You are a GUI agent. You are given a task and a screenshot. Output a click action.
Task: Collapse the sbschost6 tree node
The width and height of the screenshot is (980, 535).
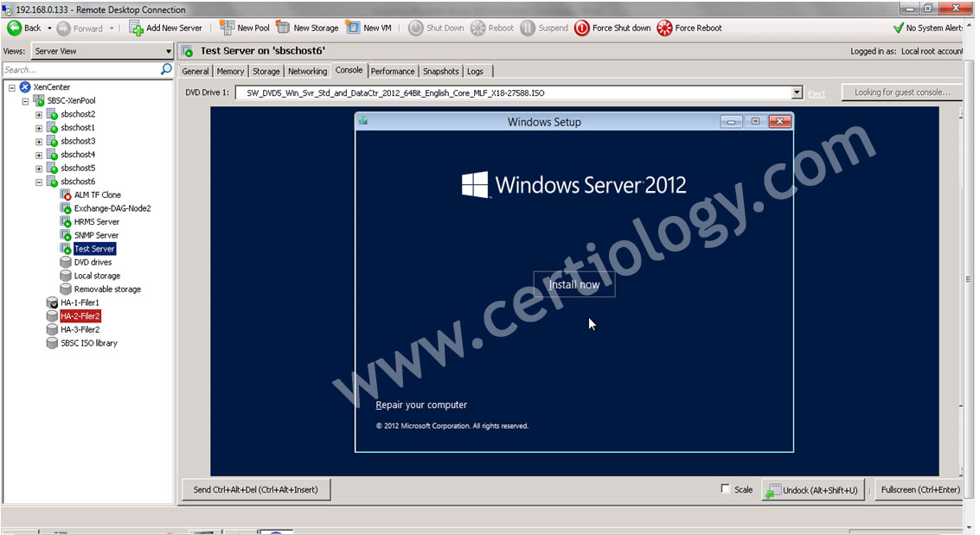tap(39, 182)
